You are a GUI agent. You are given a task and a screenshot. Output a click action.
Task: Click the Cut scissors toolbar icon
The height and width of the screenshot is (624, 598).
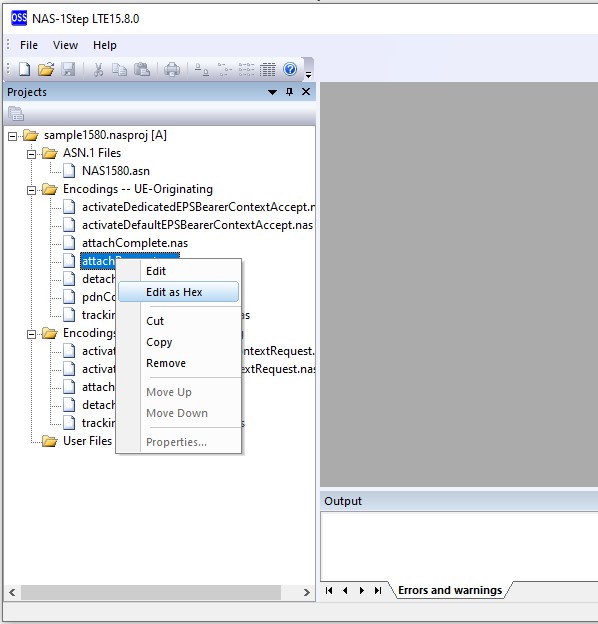98,69
